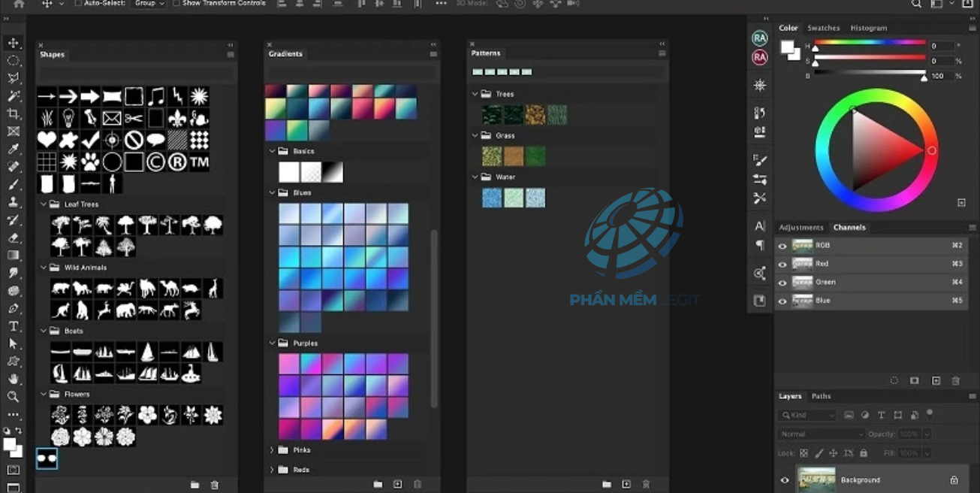Select the Lasso tool
The image size is (980, 493).
click(x=14, y=78)
